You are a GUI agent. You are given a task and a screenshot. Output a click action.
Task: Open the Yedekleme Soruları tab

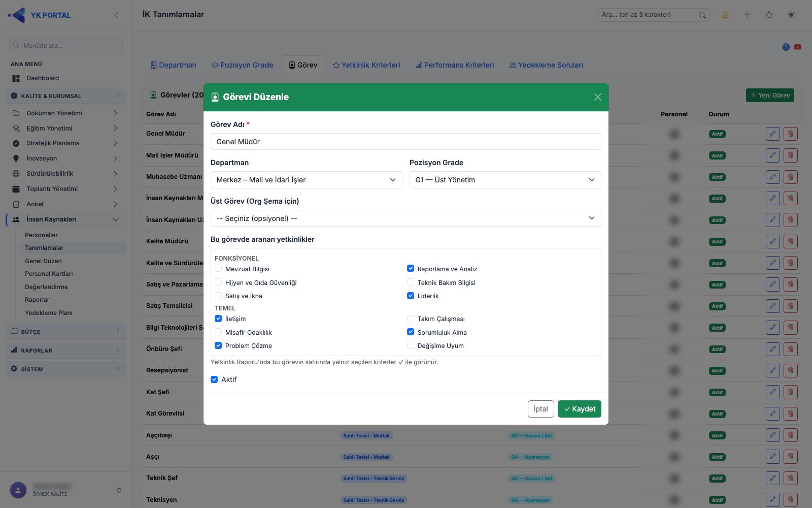click(x=546, y=65)
